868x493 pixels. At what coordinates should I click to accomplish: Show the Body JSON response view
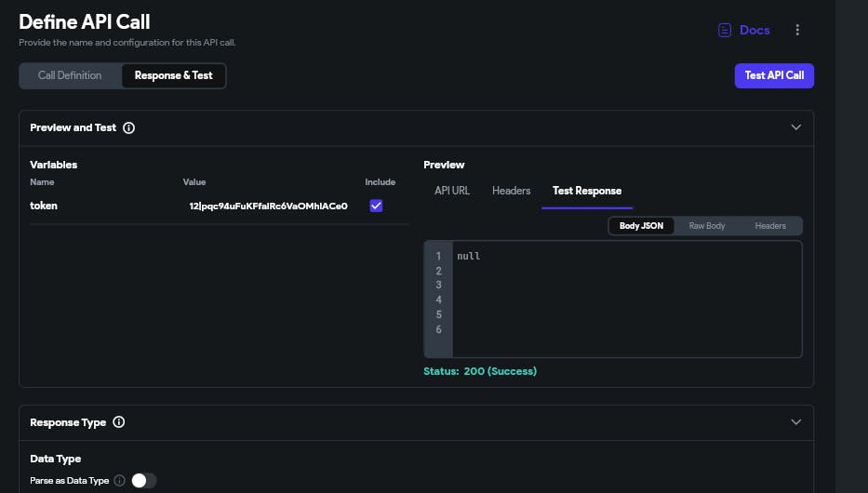pos(641,226)
